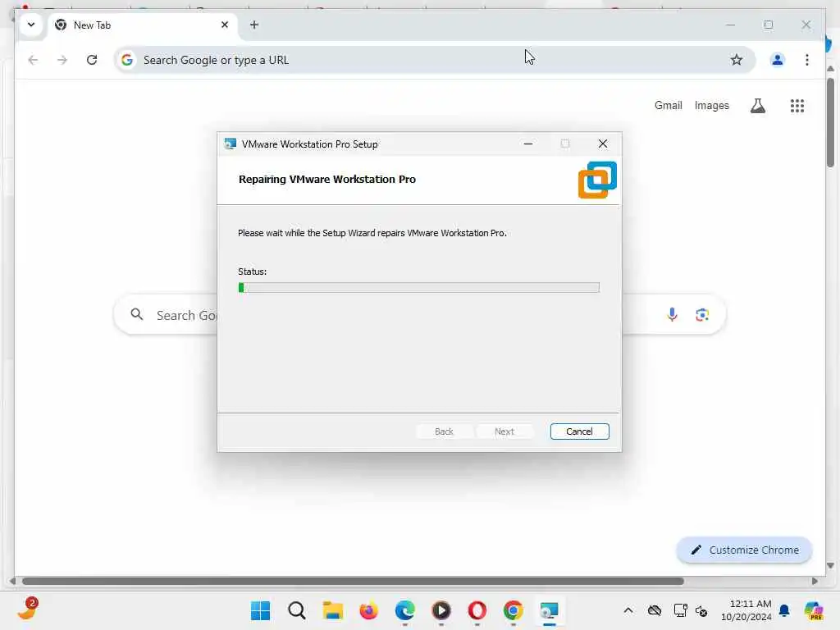This screenshot has width=840, height=630.
Task: Click the scroll-down arrow of vertical scrollbar
Action: click(830, 566)
